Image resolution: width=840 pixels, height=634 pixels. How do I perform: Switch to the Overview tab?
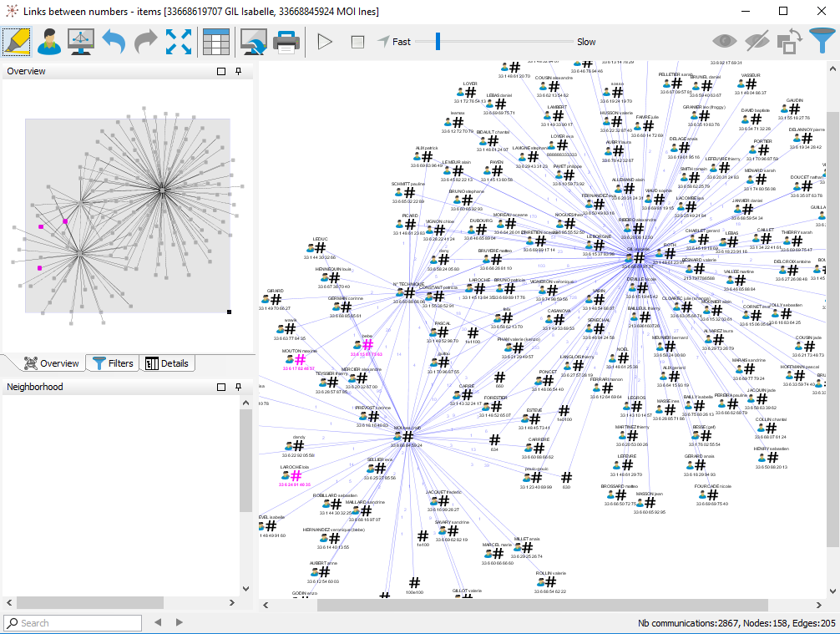pos(52,363)
